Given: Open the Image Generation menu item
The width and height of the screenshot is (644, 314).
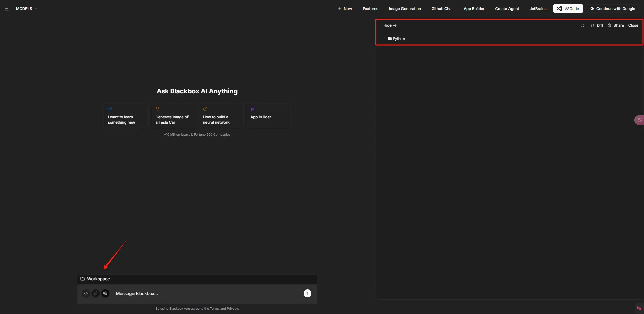Looking at the screenshot, I should click(x=405, y=9).
